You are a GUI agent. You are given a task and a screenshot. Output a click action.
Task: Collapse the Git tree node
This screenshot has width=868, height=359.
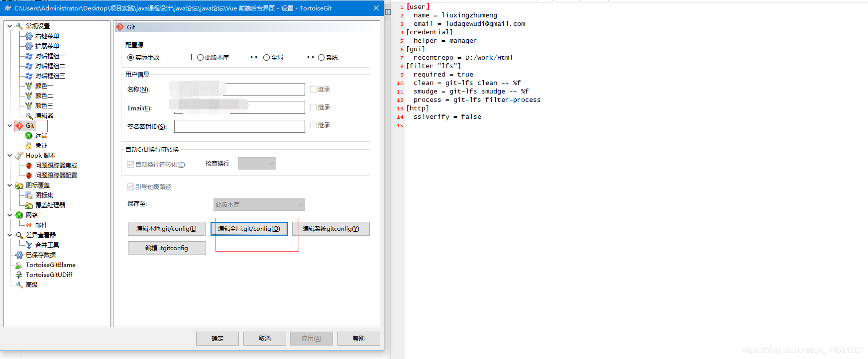[9, 126]
